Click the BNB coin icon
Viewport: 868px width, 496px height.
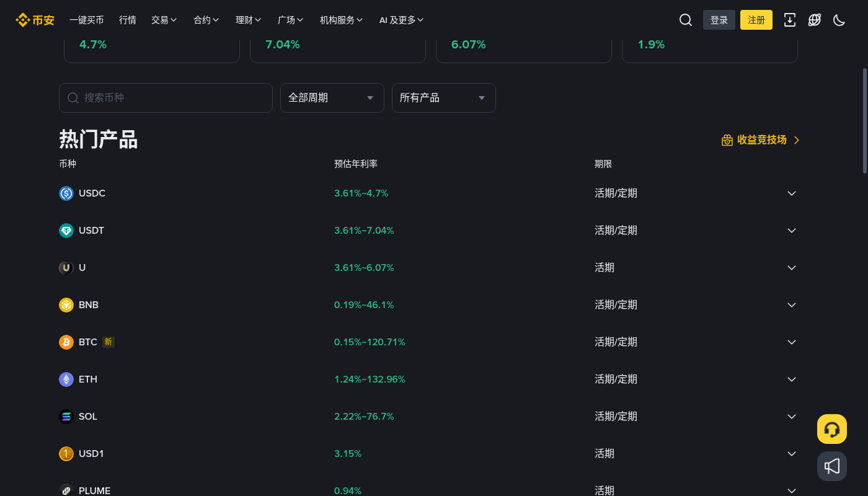pos(66,305)
